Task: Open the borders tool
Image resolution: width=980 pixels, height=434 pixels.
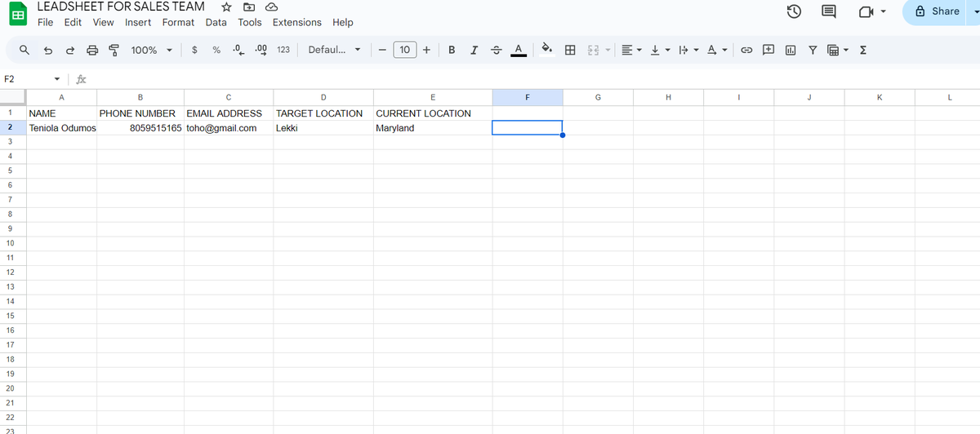Action: click(571, 50)
